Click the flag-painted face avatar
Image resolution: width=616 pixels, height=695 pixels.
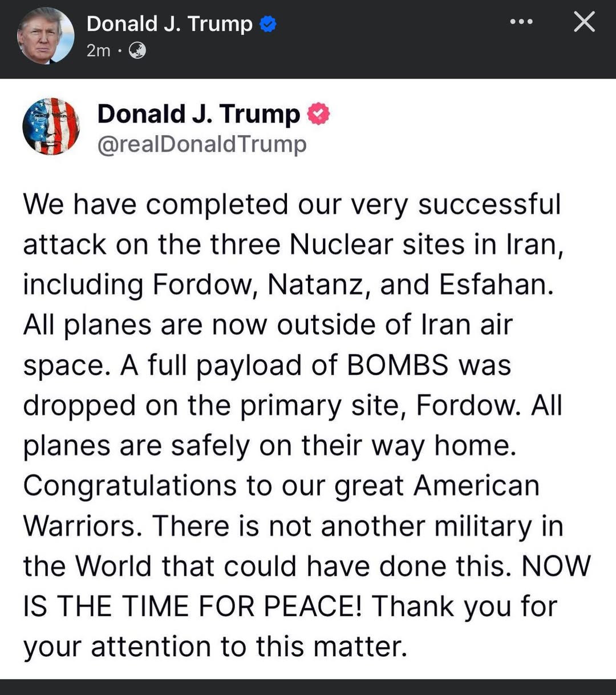51,127
